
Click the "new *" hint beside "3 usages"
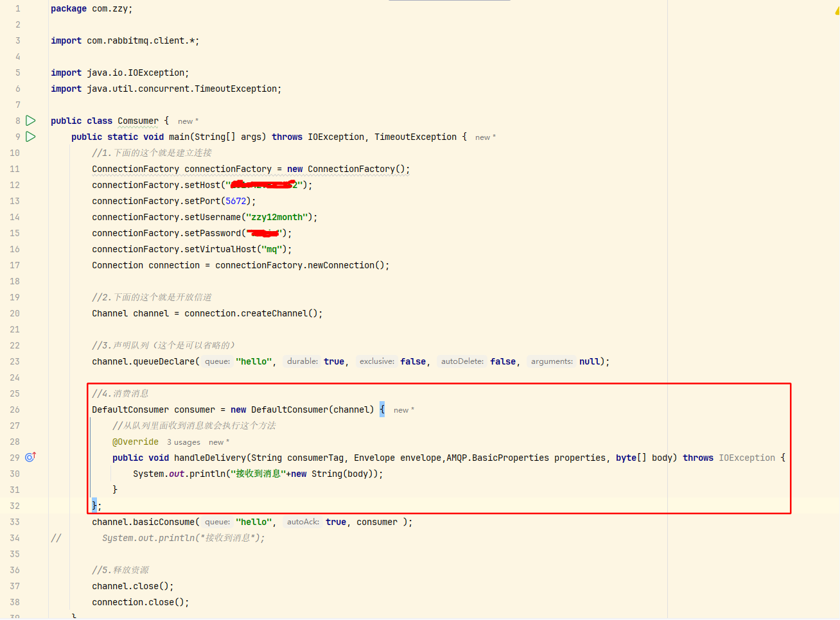[219, 442]
